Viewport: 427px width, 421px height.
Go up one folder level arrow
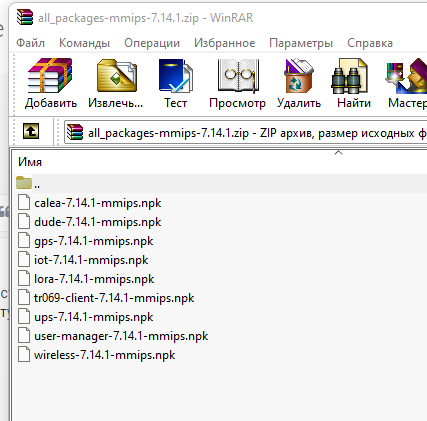[x=31, y=131]
